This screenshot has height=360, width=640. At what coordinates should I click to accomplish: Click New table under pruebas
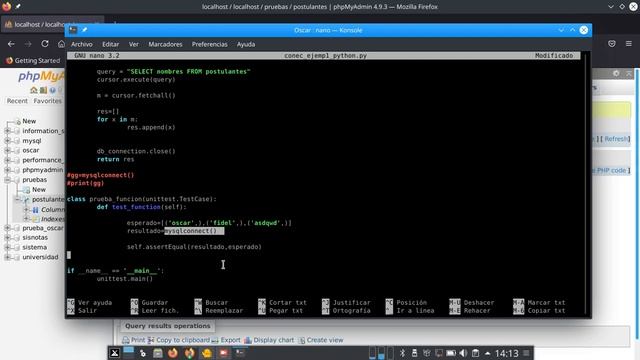[x=39, y=189]
